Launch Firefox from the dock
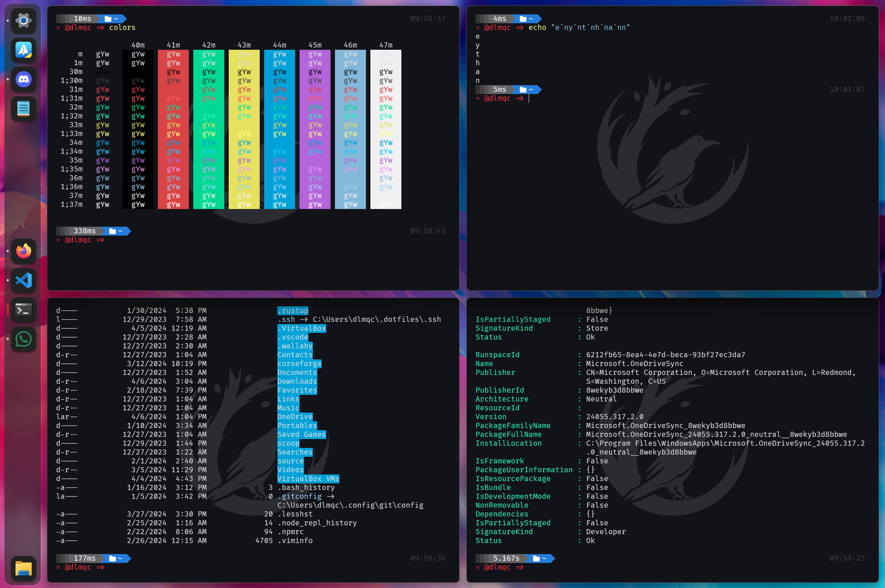The width and height of the screenshot is (885, 588). (23, 251)
